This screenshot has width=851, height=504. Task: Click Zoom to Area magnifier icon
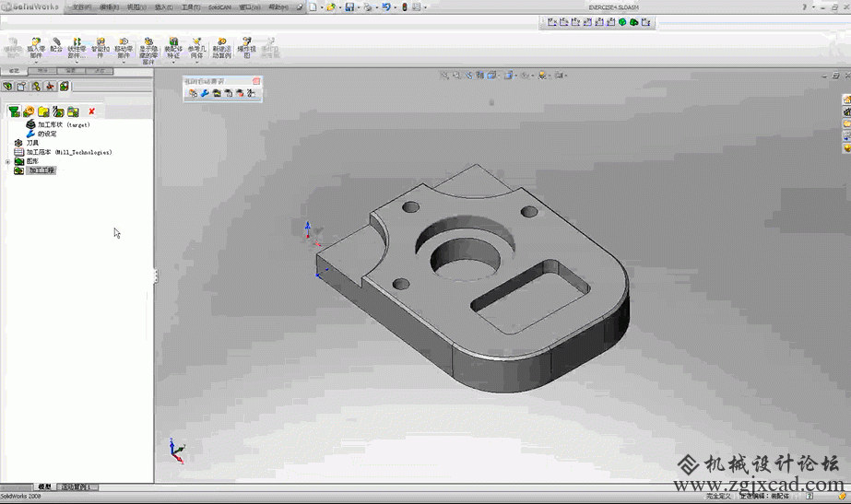[456, 76]
